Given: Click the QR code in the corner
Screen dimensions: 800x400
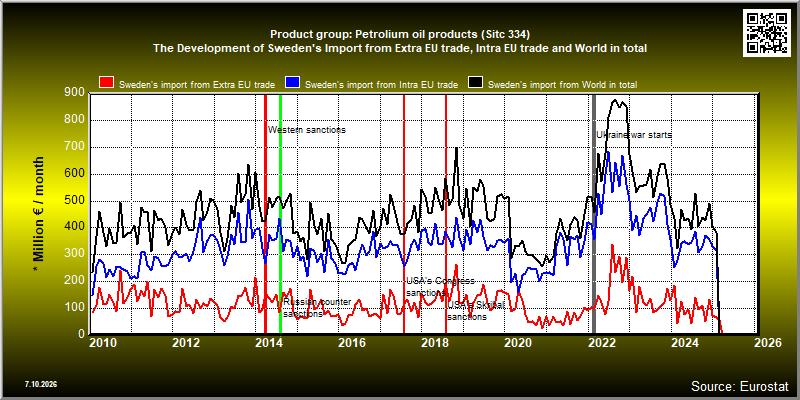Looking at the screenshot, I should click(768, 33).
